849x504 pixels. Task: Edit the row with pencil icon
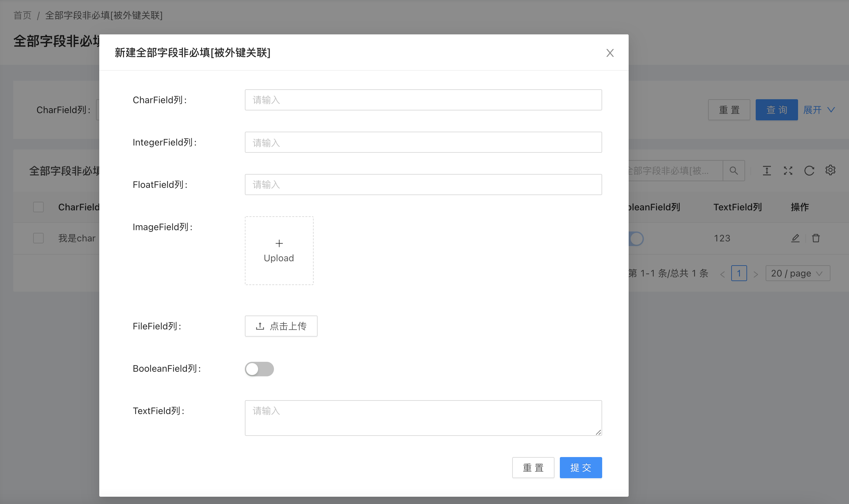(x=795, y=238)
